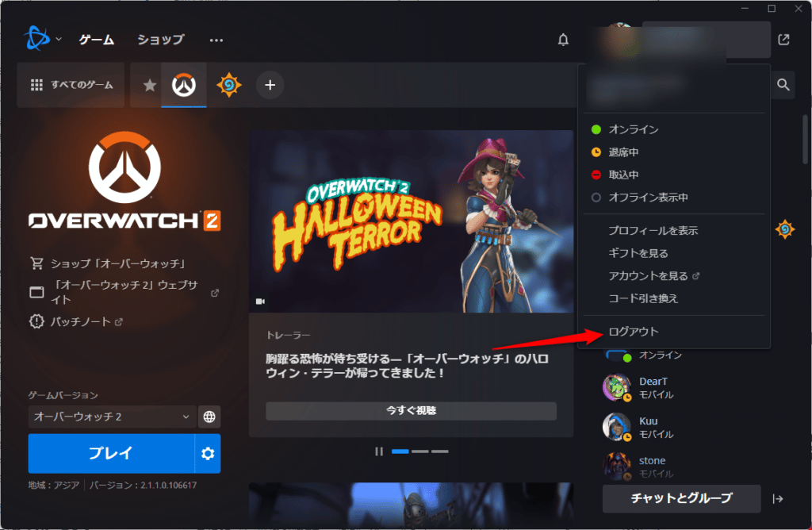Set status to オンライン
This screenshot has height=530, width=812.
click(674, 129)
